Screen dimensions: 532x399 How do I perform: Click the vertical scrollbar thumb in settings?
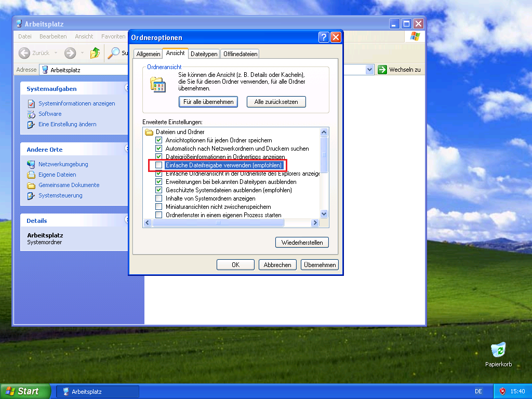click(324, 155)
